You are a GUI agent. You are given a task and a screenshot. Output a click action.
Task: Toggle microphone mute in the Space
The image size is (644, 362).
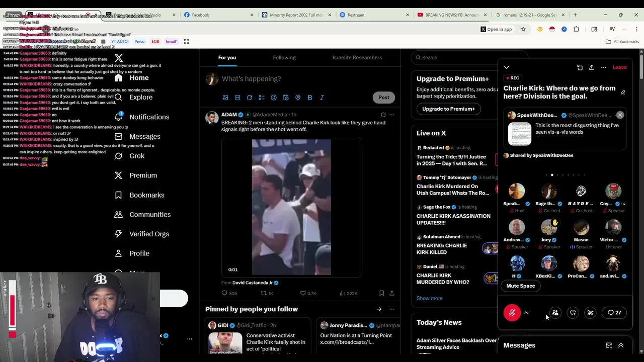click(512, 313)
